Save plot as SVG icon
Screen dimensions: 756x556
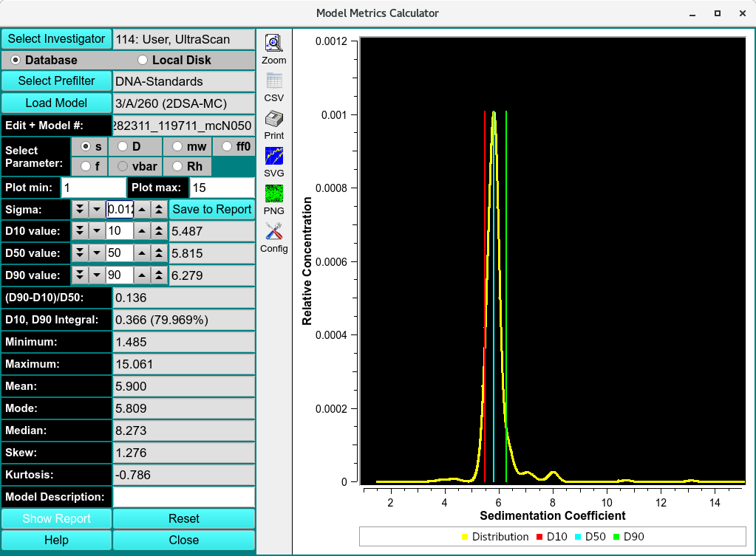coord(273,157)
